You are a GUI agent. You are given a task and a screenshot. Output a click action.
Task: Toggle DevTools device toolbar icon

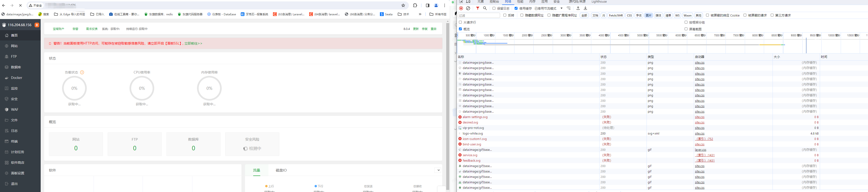(x=468, y=2)
